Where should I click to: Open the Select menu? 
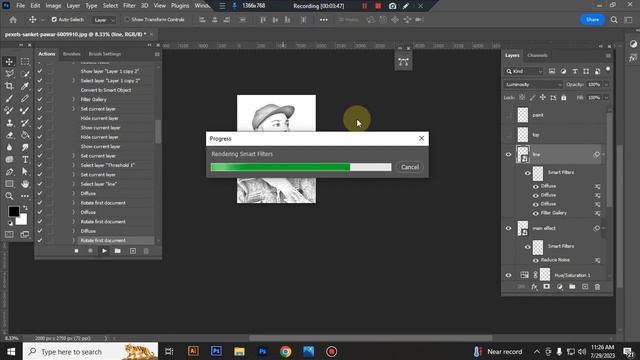(x=110, y=6)
